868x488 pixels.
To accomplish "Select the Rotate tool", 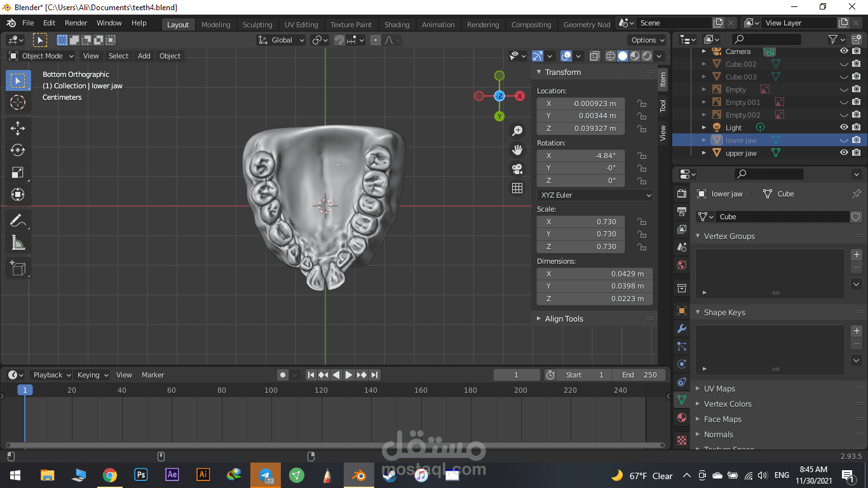I will click(x=18, y=150).
